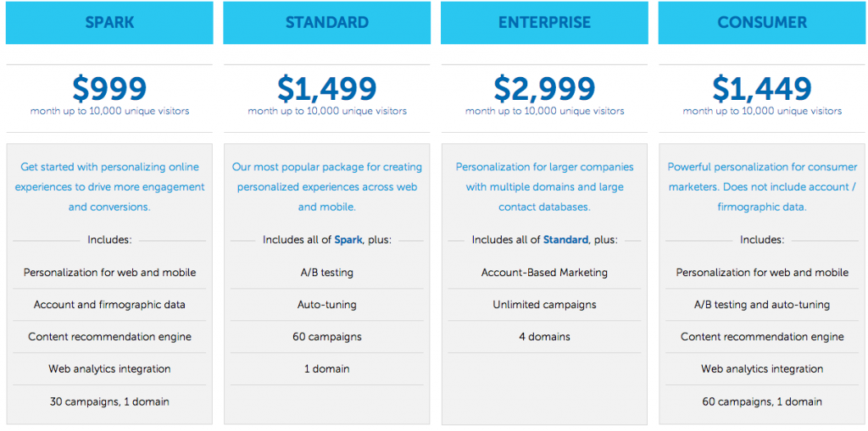The image size is (868, 431).
Task: Click the $1,499 Standard price
Action: (x=327, y=89)
